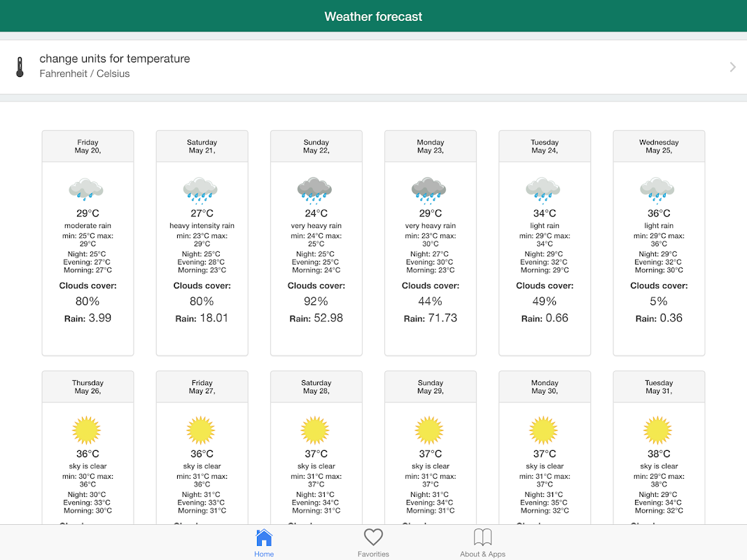
Task: Click Rain: 0.66 value
Action: [557, 318]
